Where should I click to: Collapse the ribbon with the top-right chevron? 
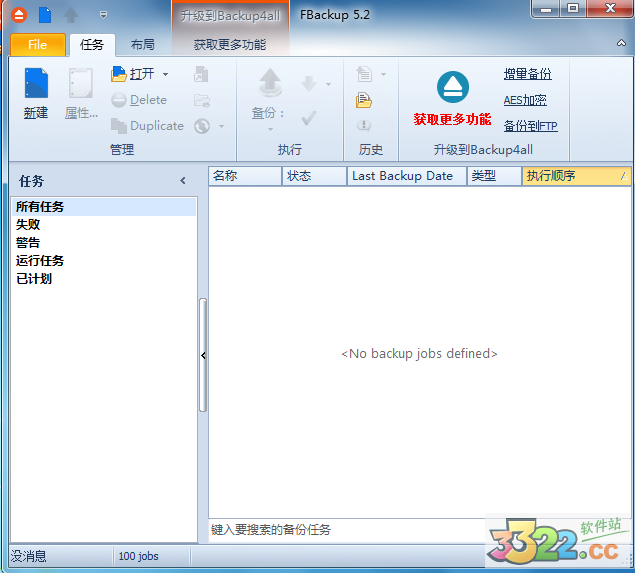621,43
